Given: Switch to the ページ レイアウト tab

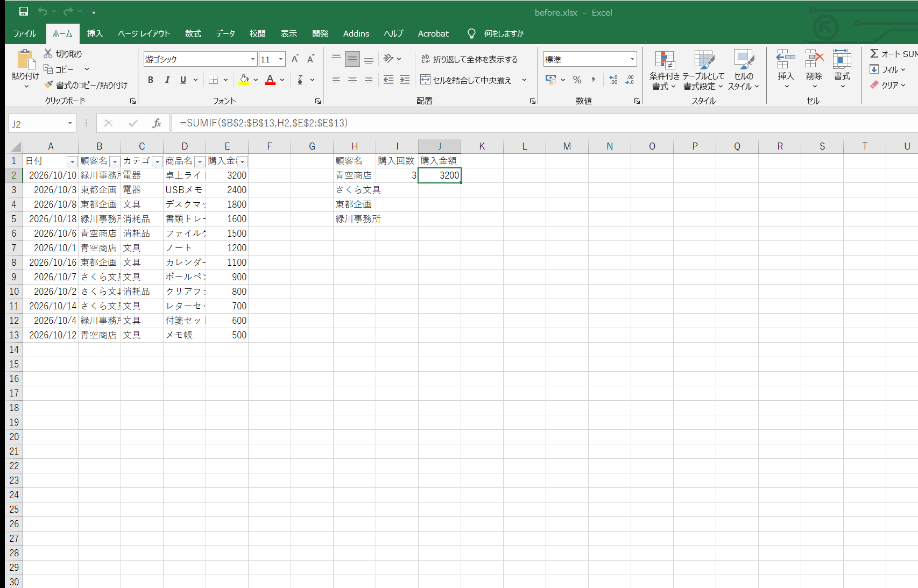Looking at the screenshot, I should 144,33.
